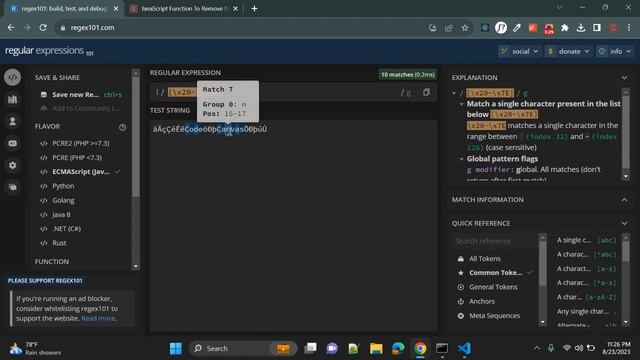Reload the regex101 page

(43, 28)
